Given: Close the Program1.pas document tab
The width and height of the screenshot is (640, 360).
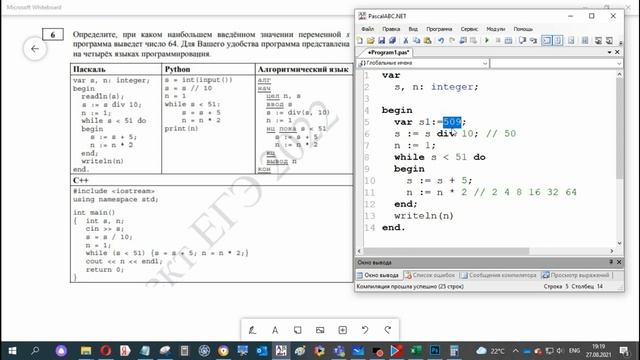Looking at the screenshot, I should coord(617,52).
